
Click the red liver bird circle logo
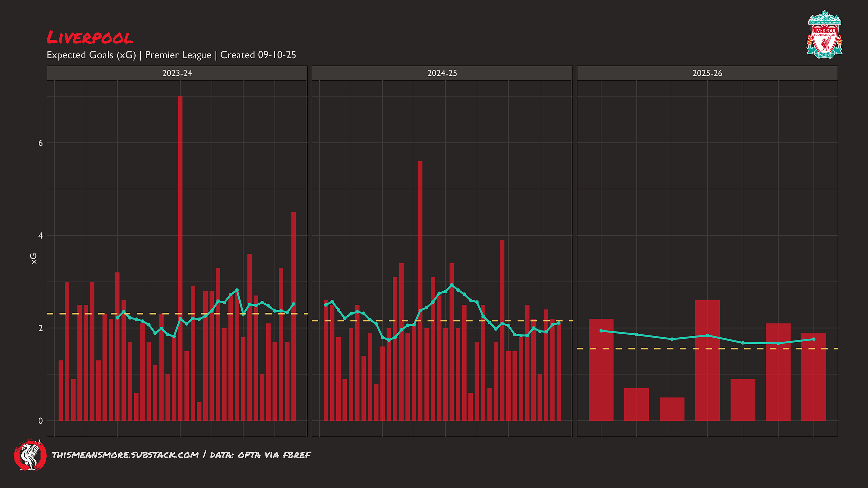pos(30,455)
